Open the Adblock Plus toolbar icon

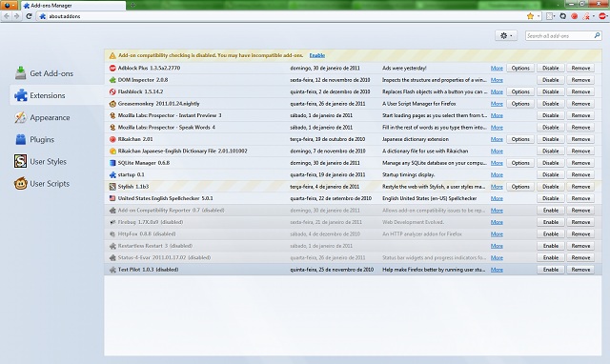[x=602, y=16]
